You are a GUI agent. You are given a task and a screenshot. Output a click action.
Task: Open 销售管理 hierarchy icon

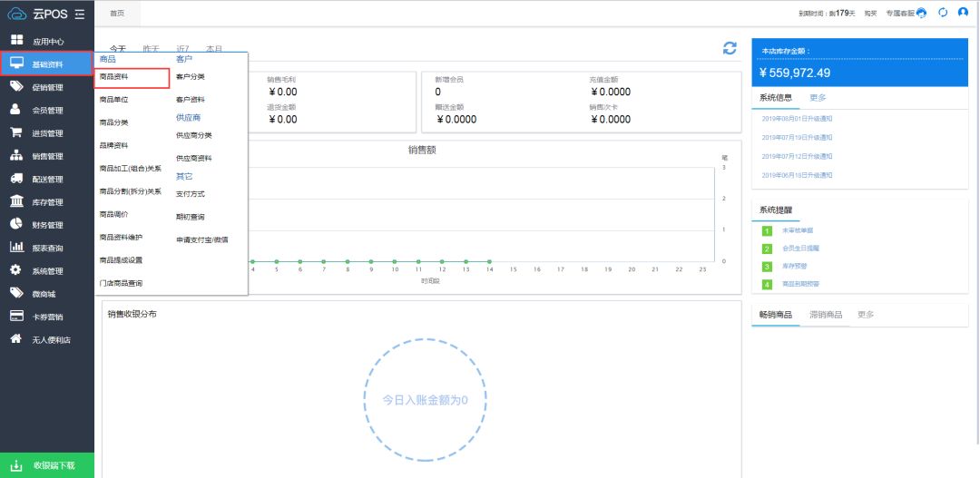[x=17, y=156]
